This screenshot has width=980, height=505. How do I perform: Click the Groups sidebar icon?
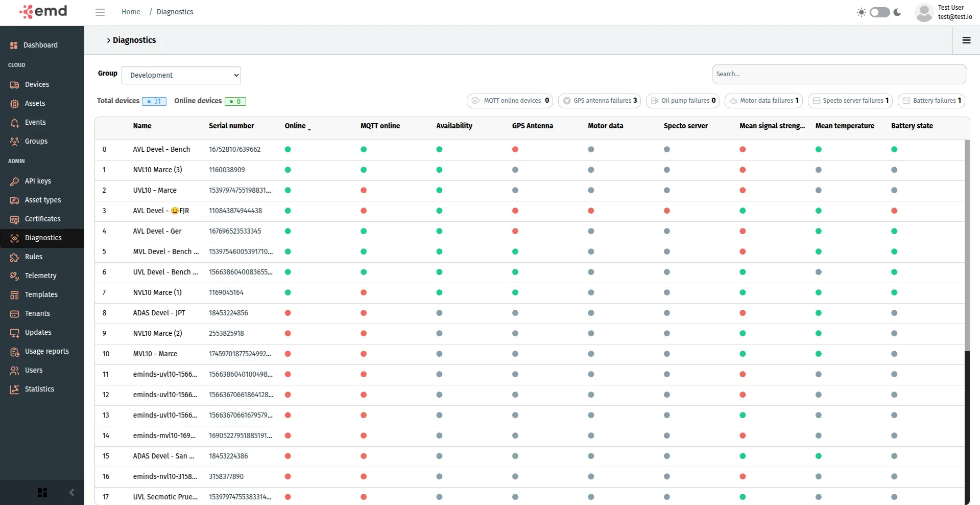[x=14, y=142]
